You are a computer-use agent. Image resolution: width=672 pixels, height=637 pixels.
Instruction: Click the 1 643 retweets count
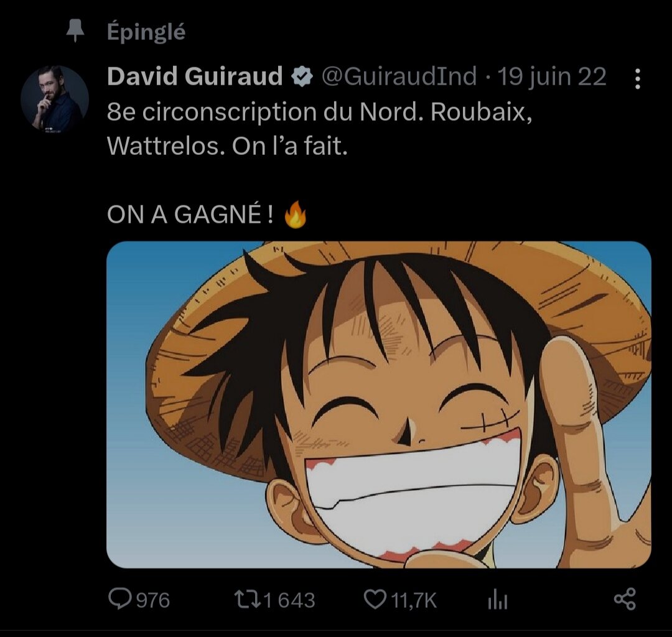tap(290, 600)
